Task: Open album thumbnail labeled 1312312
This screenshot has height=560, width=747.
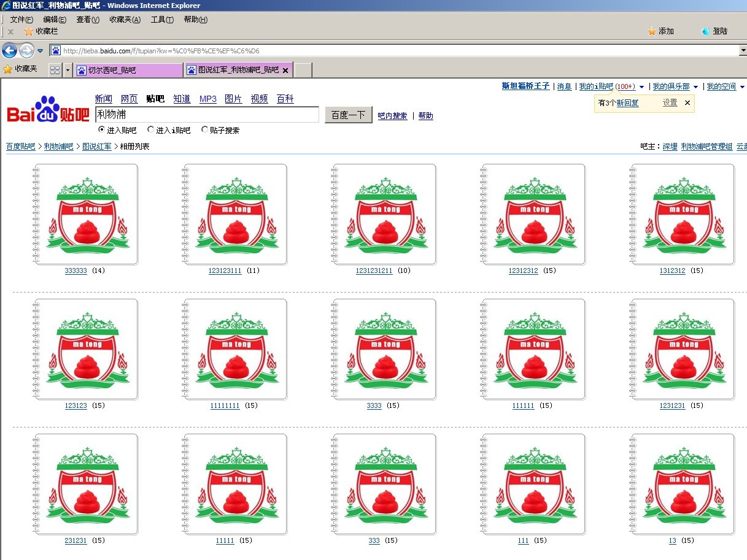Action: click(683, 214)
